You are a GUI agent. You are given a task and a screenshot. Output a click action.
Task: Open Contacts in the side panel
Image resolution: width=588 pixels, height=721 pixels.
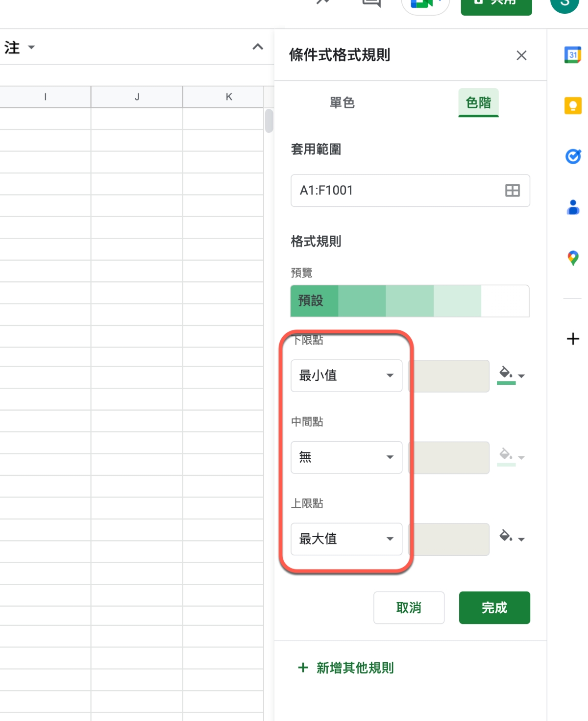[572, 207]
